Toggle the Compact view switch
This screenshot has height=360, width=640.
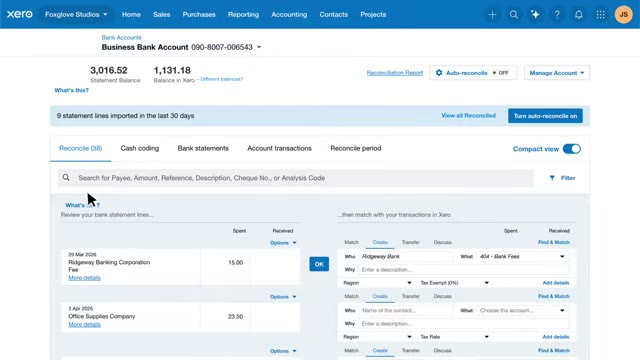(571, 149)
